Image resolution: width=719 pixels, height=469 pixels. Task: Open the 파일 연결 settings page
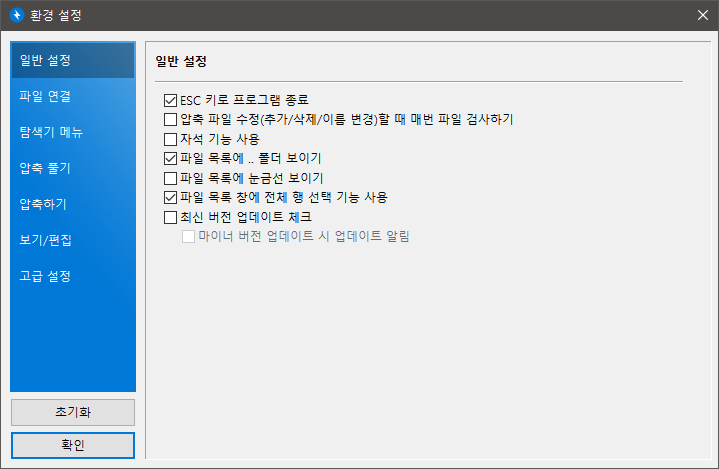(73, 96)
